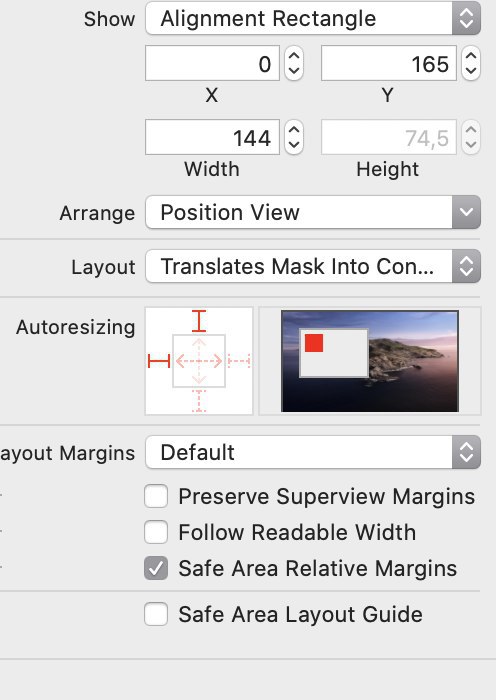Click the autoresizing preview thumbnail
Viewport: 496px width, 700px height.
tap(370, 361)
